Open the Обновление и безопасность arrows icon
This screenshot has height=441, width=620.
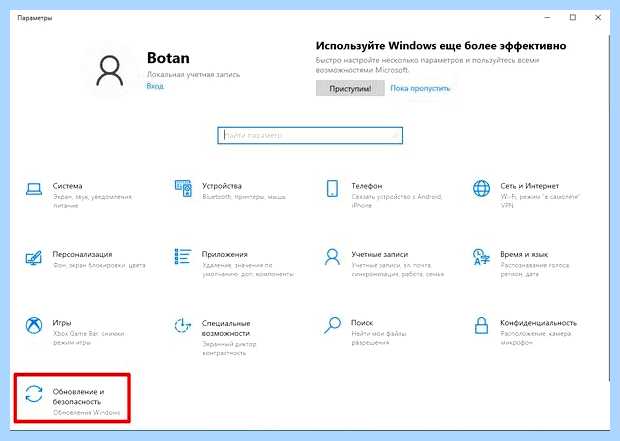point(34,394)
